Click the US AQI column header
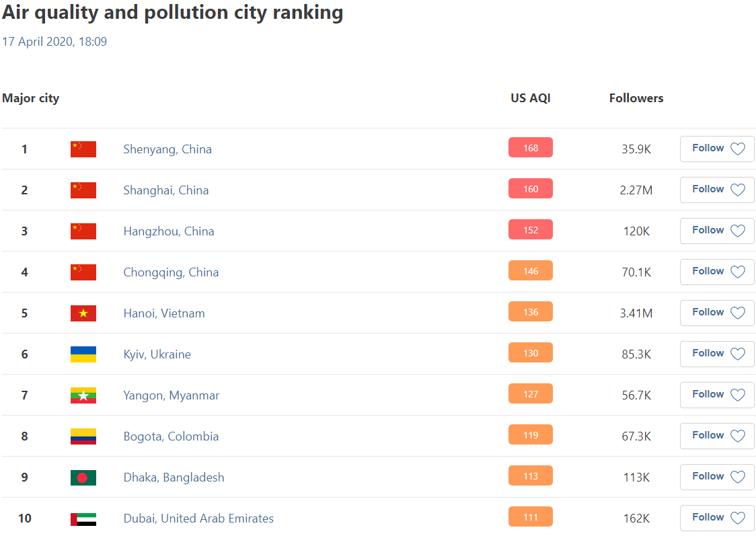756x538 pixels. (531, 98)
